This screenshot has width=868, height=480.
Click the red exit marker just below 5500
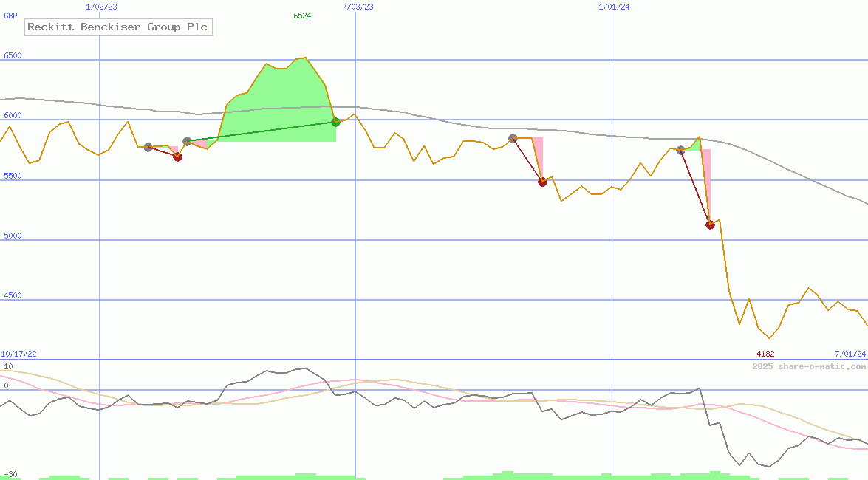pos(542,182)
